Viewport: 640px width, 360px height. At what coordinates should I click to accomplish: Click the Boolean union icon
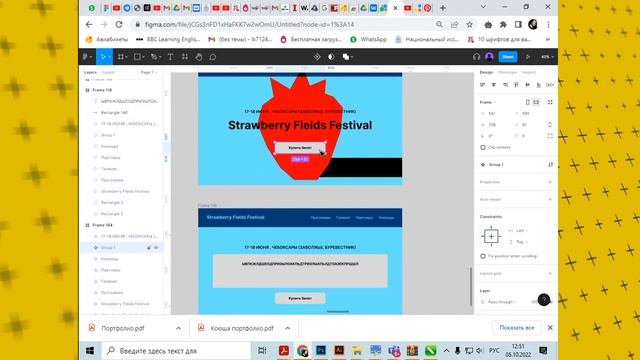pyautogui.click(x=346, y=57)
